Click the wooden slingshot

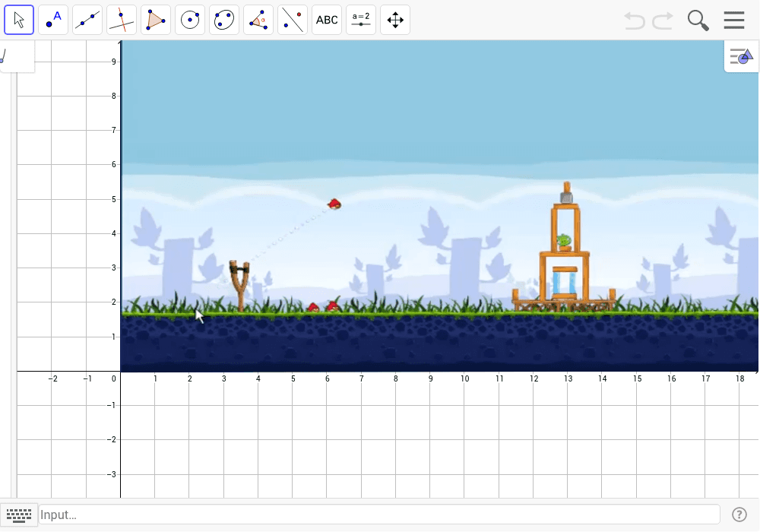(239, 286)
